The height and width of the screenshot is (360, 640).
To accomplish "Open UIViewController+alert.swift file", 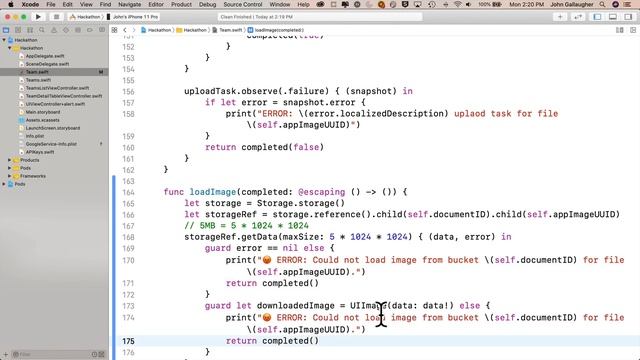I will 55,104.
